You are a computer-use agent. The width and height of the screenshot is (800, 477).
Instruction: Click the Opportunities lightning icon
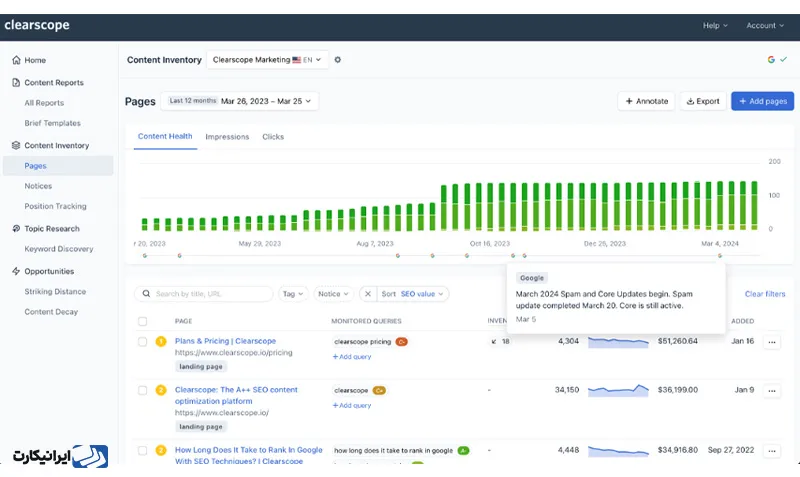pyautogui.click(x=16, y=271)
